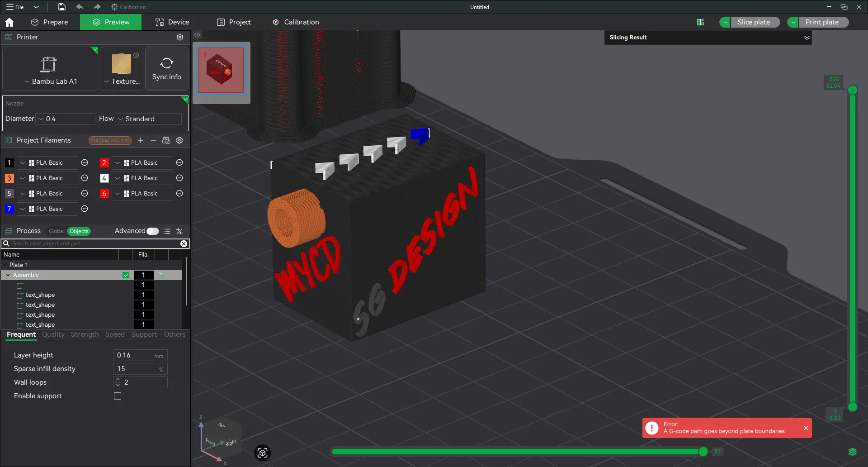Enable support checkbox
The height and width of the screenshot is (467, 868).
118,396
